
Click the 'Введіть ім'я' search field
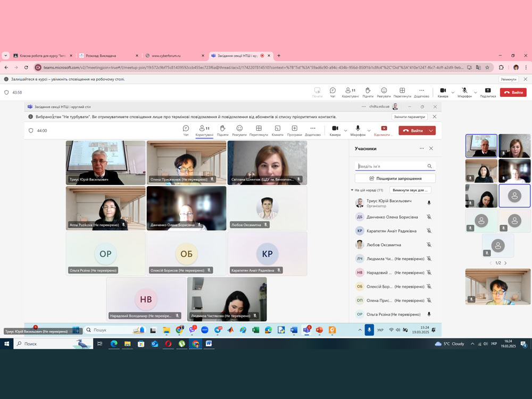(391, 166)
